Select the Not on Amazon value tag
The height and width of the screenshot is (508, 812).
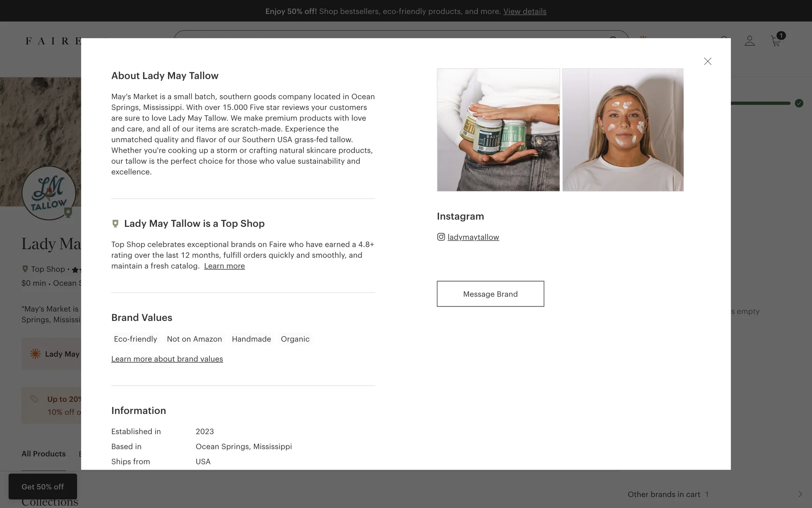pos(195,339)
